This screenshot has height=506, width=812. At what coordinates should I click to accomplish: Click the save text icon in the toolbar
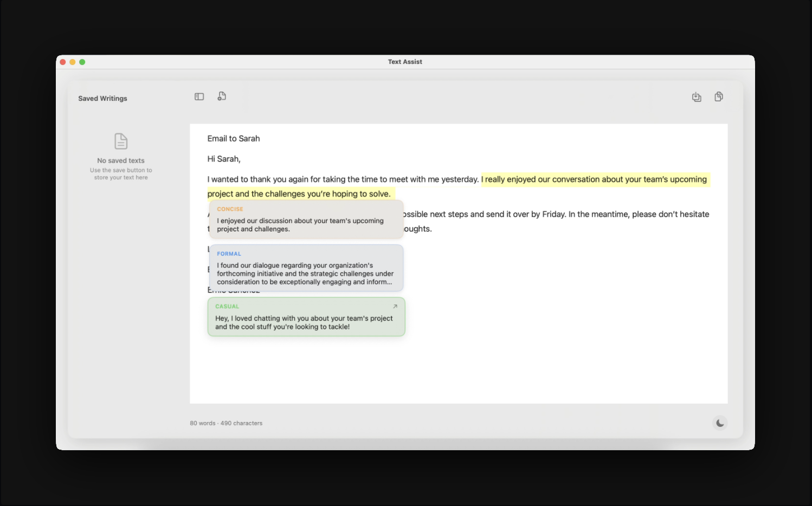[697, 97]
